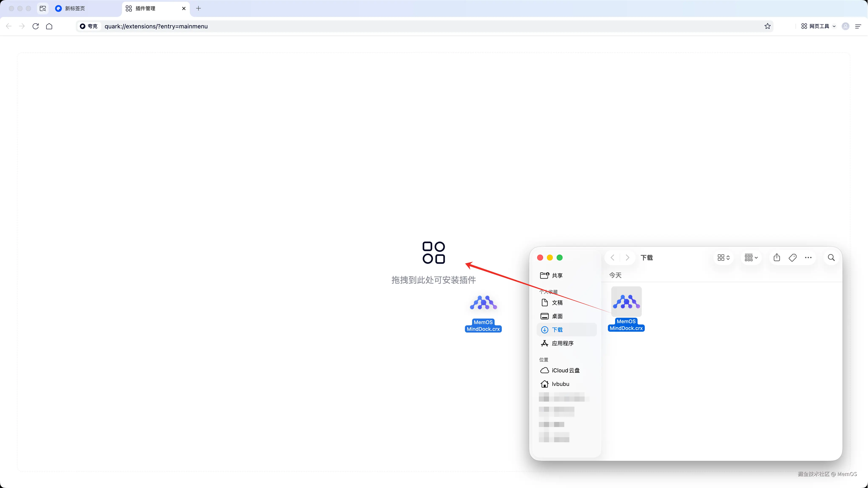Switch to the 新标签页 tab
Viewport: 868px width, 488px height.
pos(75,8)
